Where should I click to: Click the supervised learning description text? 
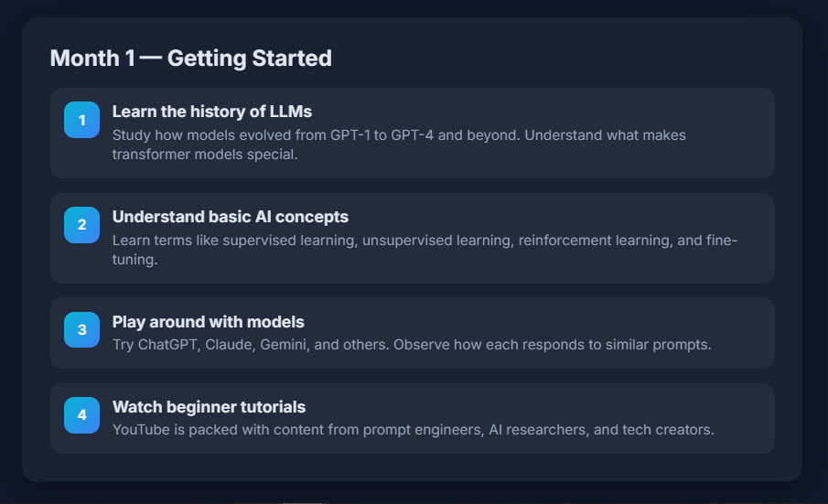coord(425,250)
